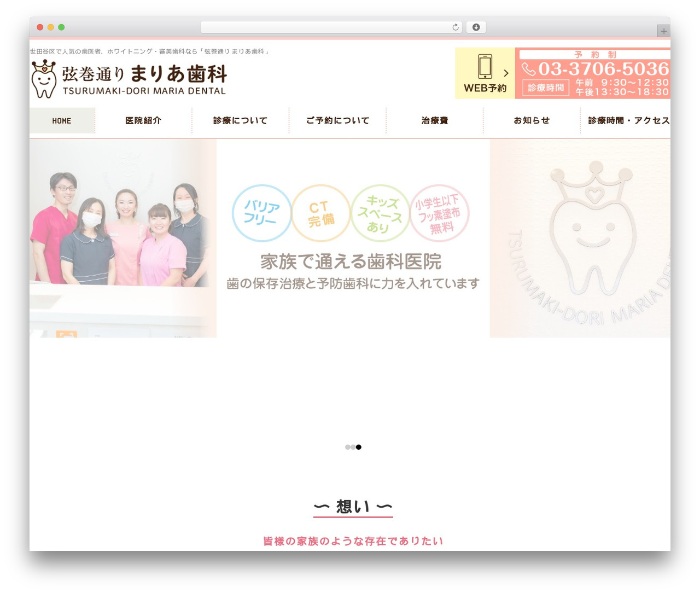Image resolution: width=700 pixels, height=593 pixels.
Task: Click the phone handset icon beside the number
Action: coord(528,69)
